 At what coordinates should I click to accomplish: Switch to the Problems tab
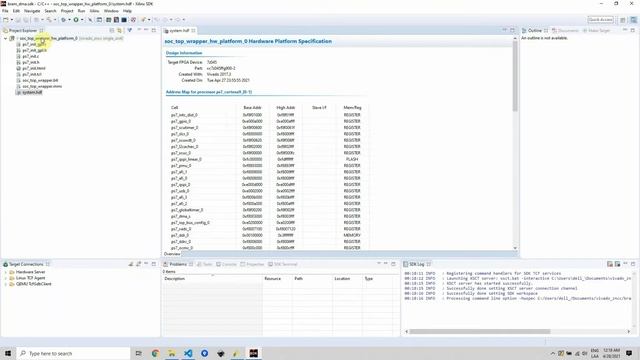[x=178, y=264]
